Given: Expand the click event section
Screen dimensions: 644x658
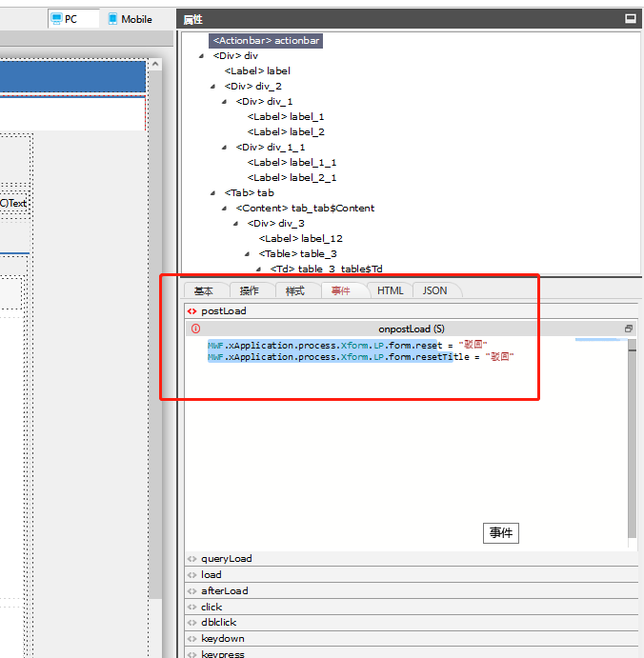Looking at the screenshot, I should [211, 607].
